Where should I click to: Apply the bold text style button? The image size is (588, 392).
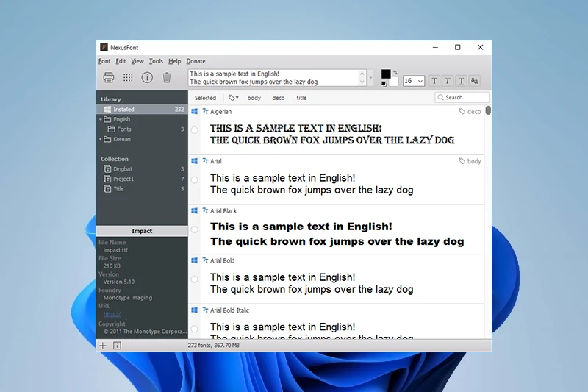[x=434, y=81]
